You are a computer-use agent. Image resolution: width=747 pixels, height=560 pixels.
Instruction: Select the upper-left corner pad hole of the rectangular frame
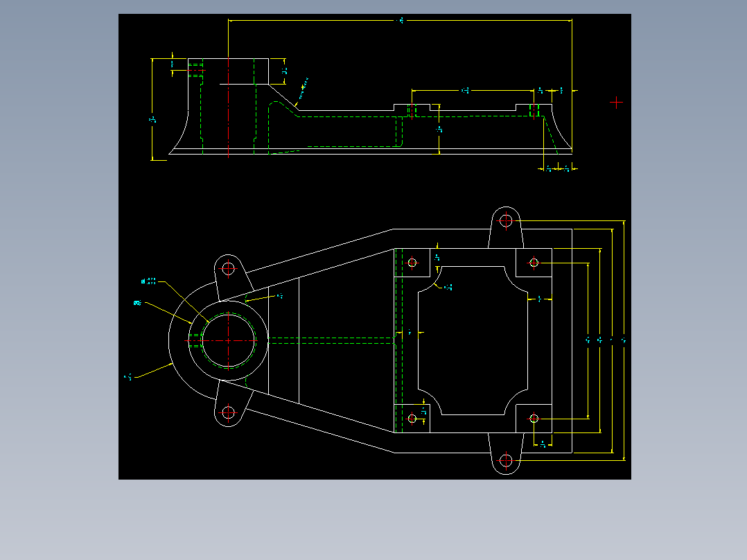pyautogui.click(x=412, y=263)
